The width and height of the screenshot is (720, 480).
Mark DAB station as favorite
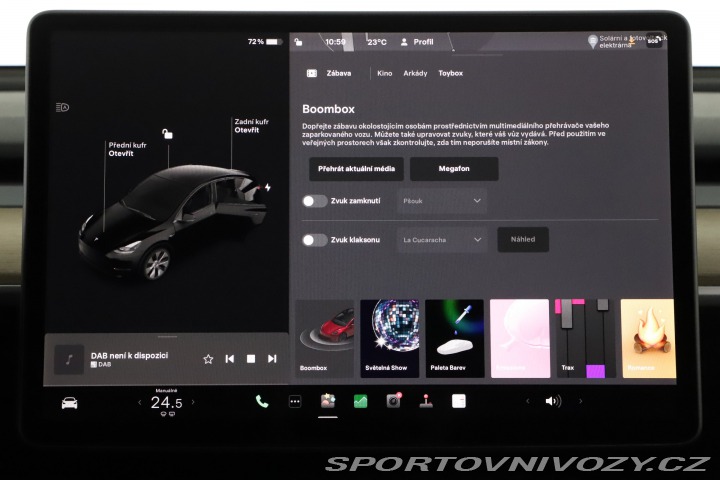208,359
